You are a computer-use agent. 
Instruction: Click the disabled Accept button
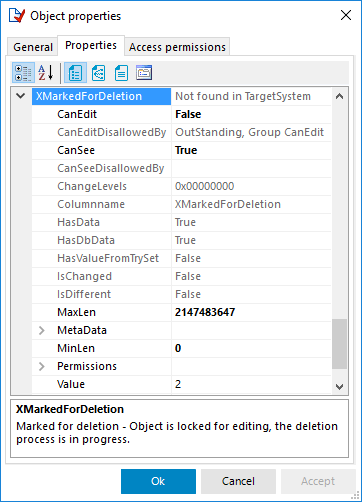tap(318, 481)
